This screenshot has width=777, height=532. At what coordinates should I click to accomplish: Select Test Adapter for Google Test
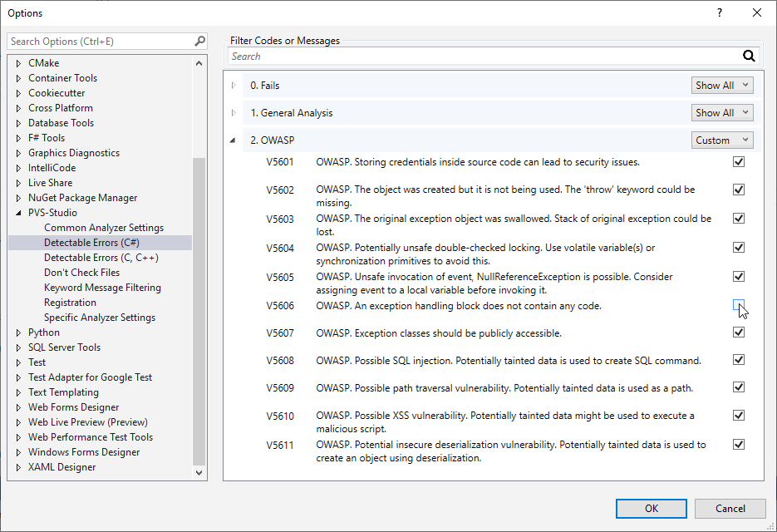(91, 377)
